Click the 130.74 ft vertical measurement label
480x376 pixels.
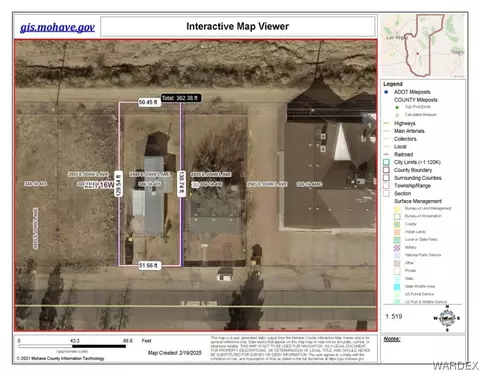181,184
